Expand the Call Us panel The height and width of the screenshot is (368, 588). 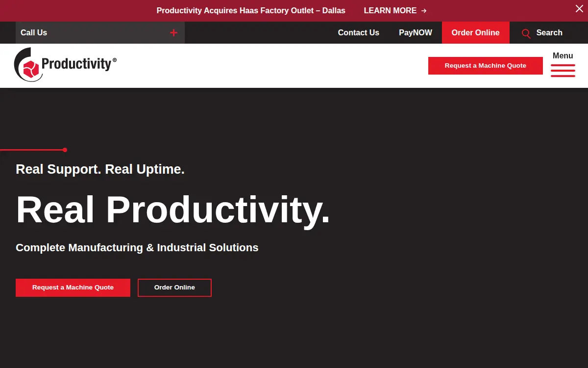(100, 32)
